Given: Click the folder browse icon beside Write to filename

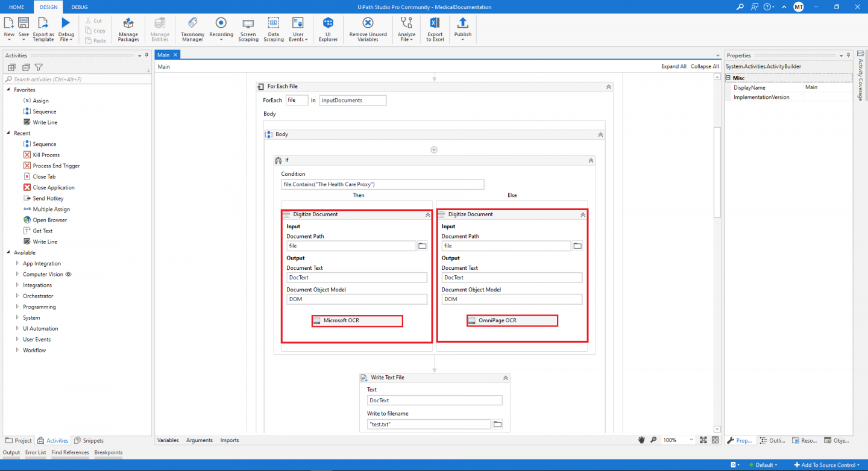Looking at the screenshot, I should click(497, 424).
